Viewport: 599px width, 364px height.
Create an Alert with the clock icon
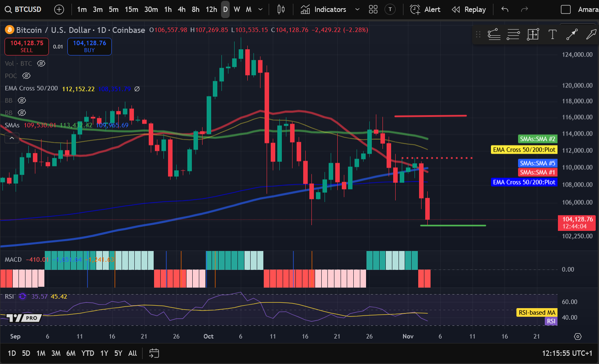[415, 9]
